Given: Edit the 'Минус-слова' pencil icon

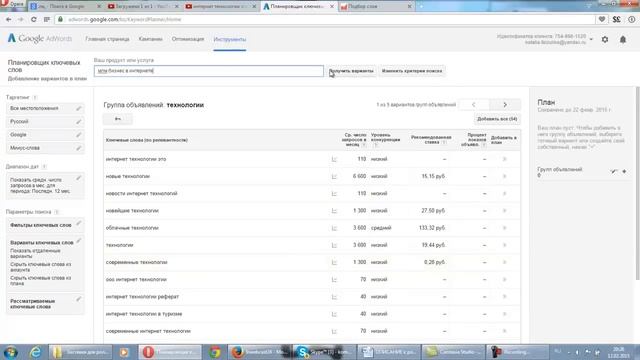Looking at the screenshot, I should pyautogui.click(x=79, y=148).
